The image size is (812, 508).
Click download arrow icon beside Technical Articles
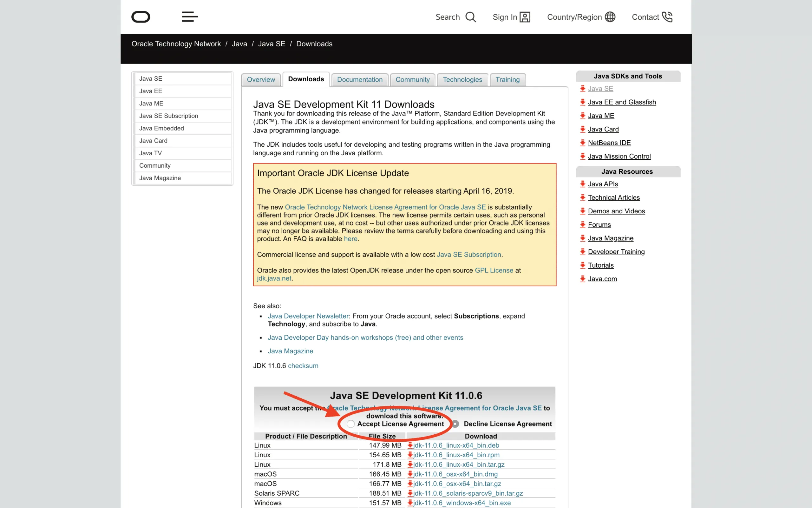(x=583, y=197)
